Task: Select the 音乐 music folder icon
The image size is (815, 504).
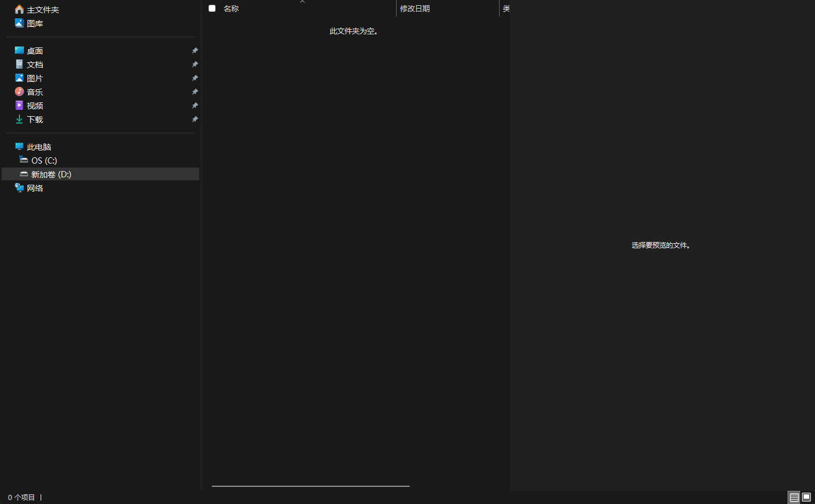Action: (x=19, y=92)
